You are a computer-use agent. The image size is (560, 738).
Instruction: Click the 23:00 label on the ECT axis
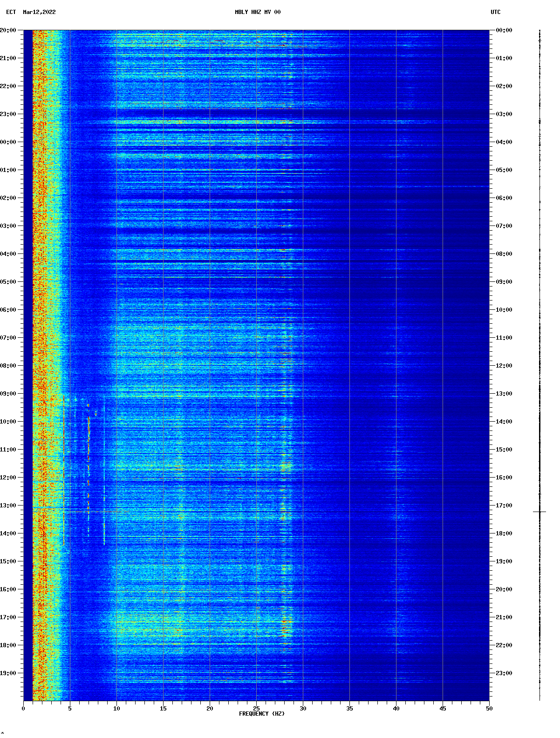pyautogui.click(x=8, y=114)
